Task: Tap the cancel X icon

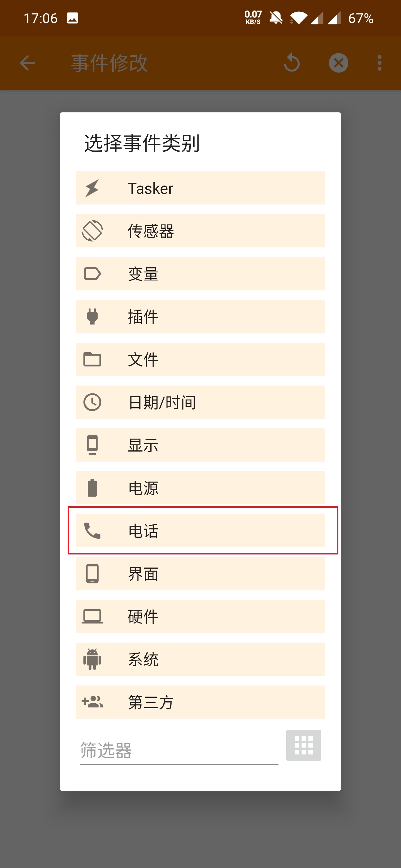Action: coord(338,63)
